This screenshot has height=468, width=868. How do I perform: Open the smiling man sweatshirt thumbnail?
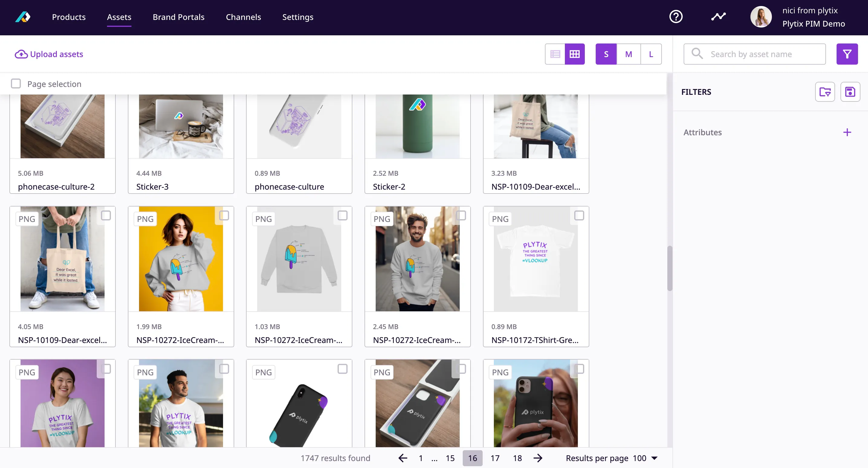(417, 258)
